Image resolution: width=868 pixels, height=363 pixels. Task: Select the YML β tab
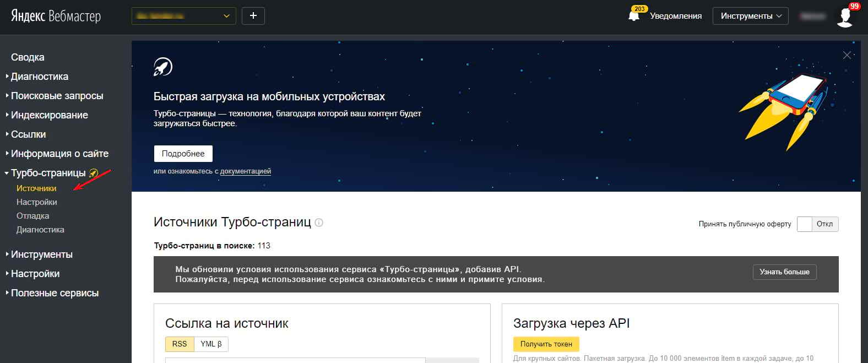click(x=211, y=344)
